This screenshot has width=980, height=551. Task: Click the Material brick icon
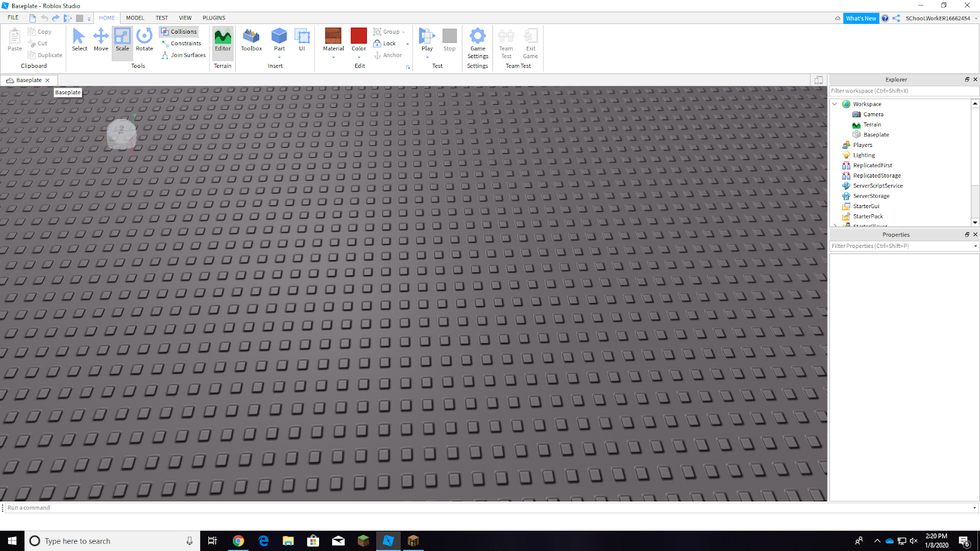point(333,36)
